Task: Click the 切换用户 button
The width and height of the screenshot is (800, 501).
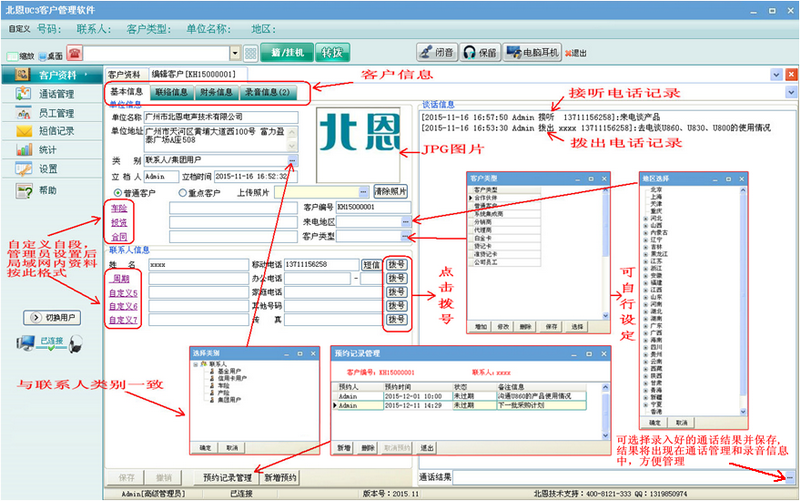Action: tap(52, 317)
